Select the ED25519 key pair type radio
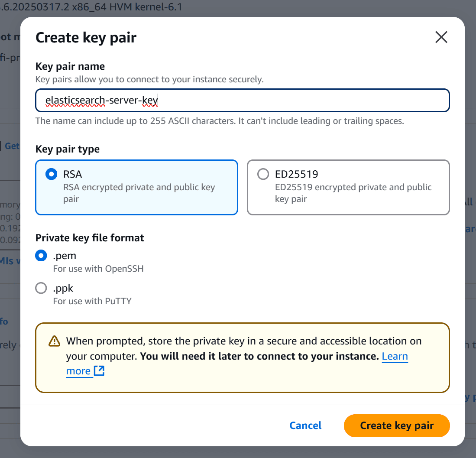This screenshot has width=476, height=458. coord(263,174)
